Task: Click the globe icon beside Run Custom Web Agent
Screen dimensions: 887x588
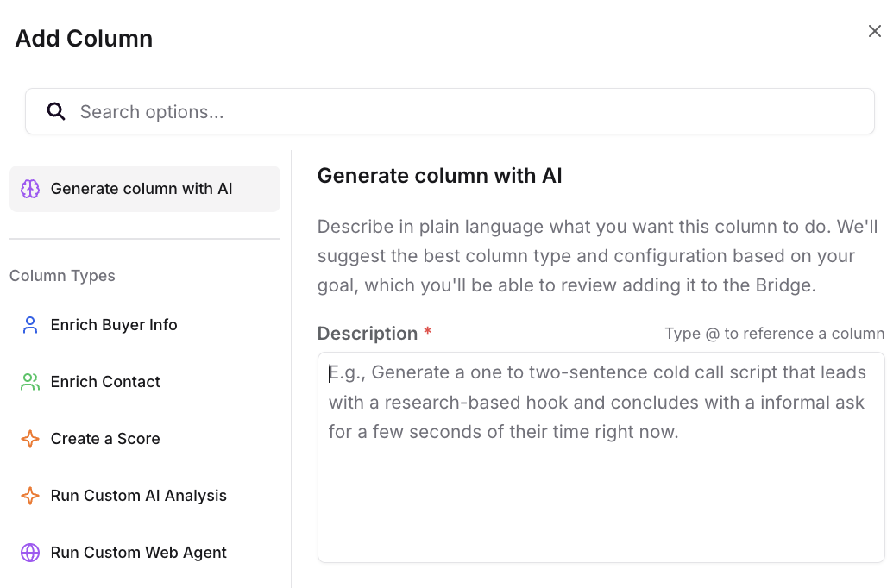Action: point(30,553)
